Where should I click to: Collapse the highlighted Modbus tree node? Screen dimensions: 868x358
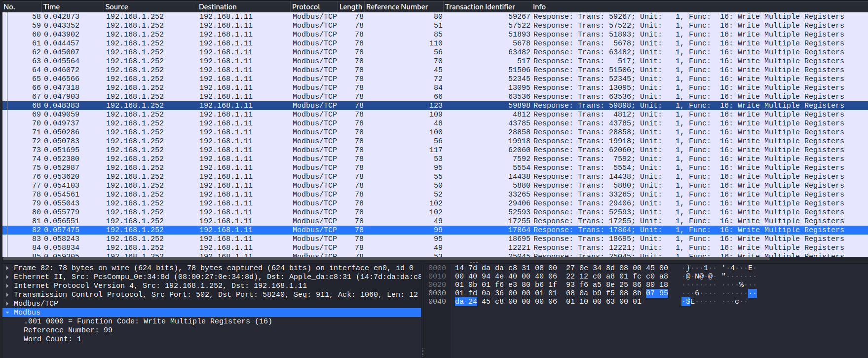point(7,313)
